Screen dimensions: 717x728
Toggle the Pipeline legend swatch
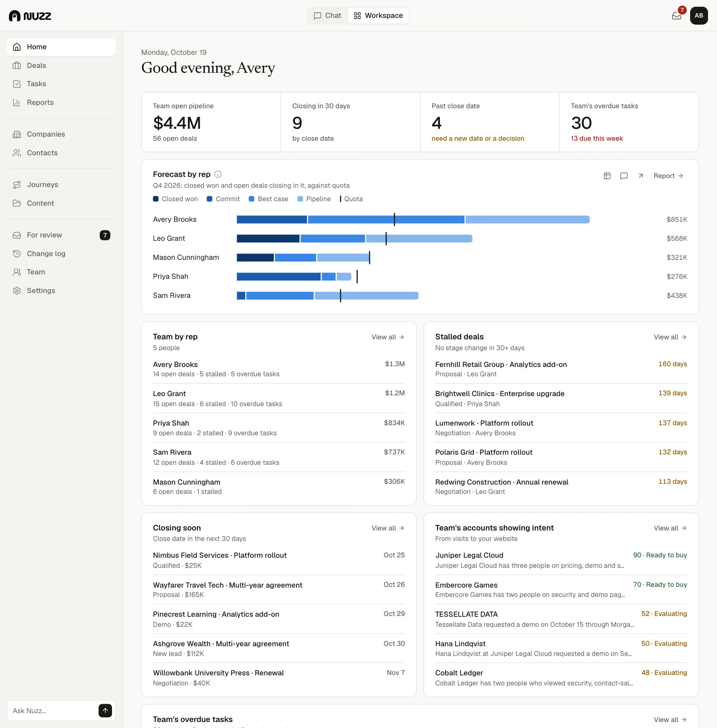click(300, 199)
